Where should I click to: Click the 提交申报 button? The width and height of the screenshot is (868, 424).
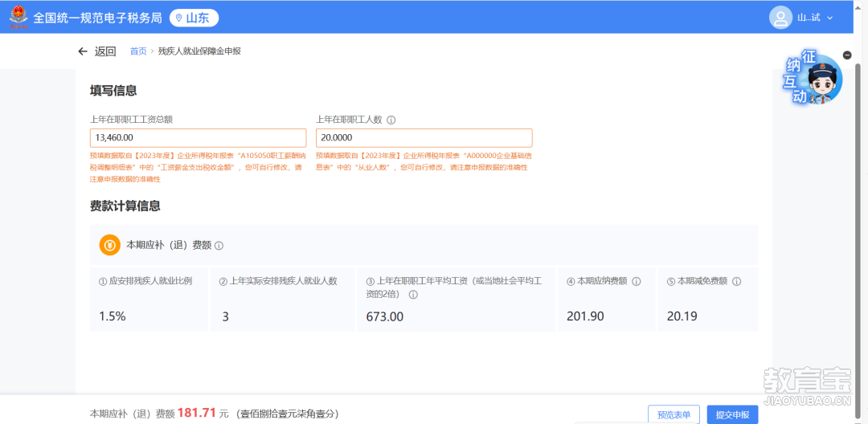point(732,414)
